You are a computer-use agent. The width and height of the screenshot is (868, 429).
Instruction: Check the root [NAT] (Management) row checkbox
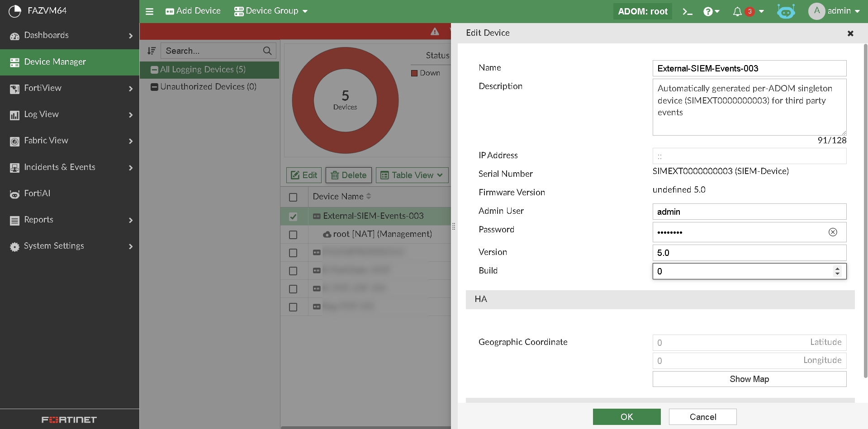coord(294,234)
